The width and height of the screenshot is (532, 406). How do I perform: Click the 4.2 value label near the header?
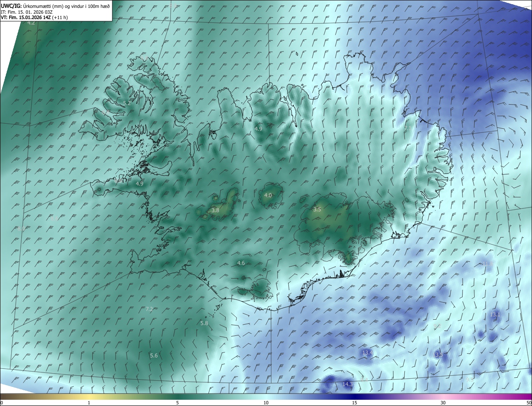[31, 23]
